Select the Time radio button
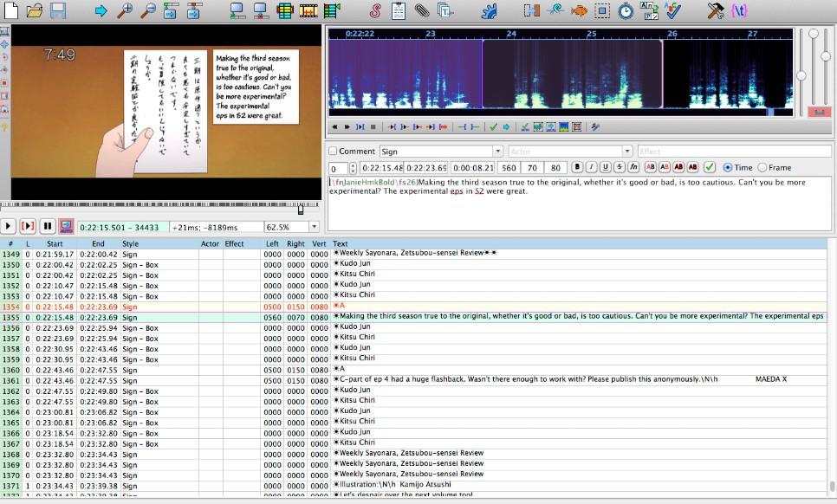Image resolution: width=837 pixels, height=504 pixels. click(726, 167)
